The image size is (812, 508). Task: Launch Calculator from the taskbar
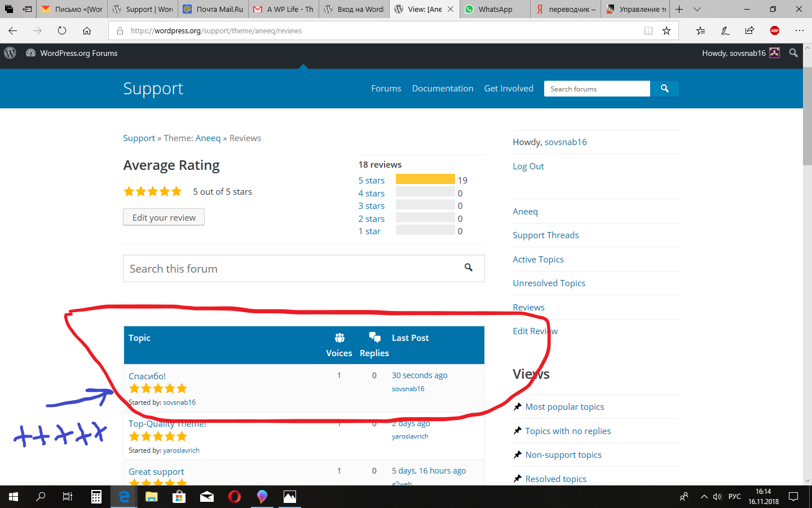click(x=96, y=497)
